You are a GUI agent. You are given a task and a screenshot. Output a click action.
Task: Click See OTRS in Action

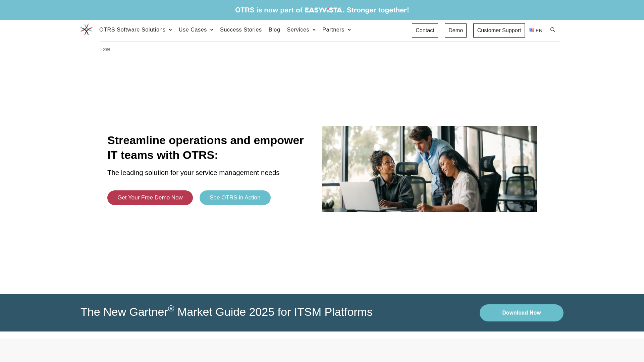click(x=235, y=197)
